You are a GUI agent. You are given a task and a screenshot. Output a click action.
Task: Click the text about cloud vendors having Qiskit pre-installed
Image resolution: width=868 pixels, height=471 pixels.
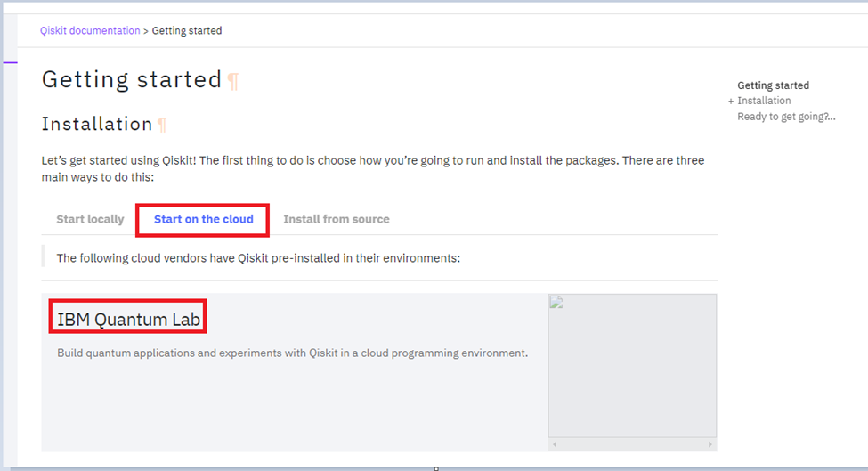[x=258, y=258]
